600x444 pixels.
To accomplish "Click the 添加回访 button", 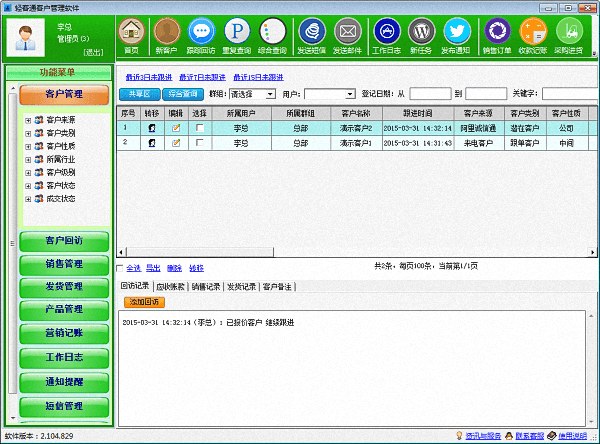I will (x=142, y=301).
